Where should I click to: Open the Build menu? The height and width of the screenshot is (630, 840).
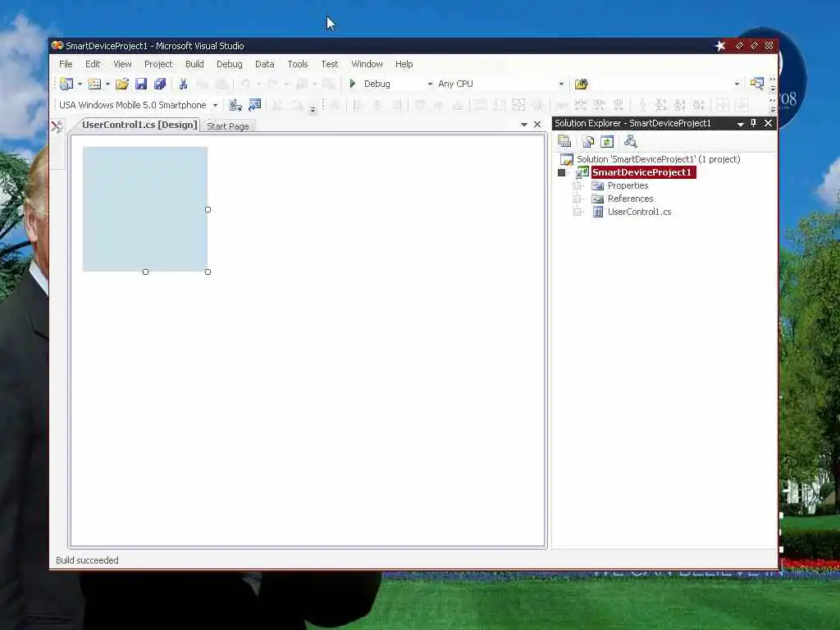194,64
